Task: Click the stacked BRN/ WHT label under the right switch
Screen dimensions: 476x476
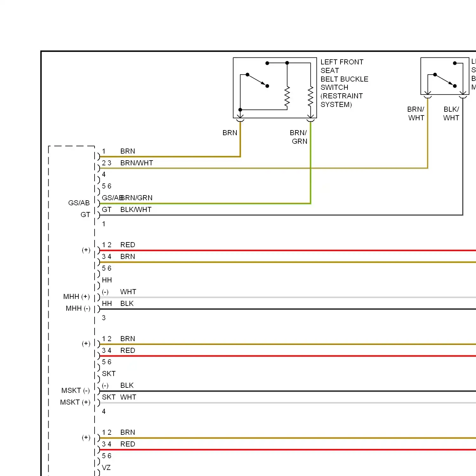Action: tap(416, 114)
